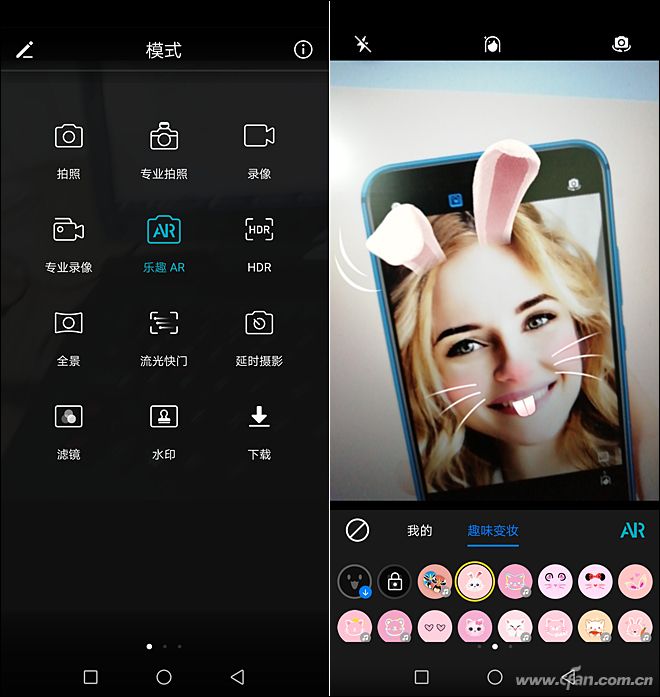Edit mode layout with pencil icon

click(x=25, y=50)
